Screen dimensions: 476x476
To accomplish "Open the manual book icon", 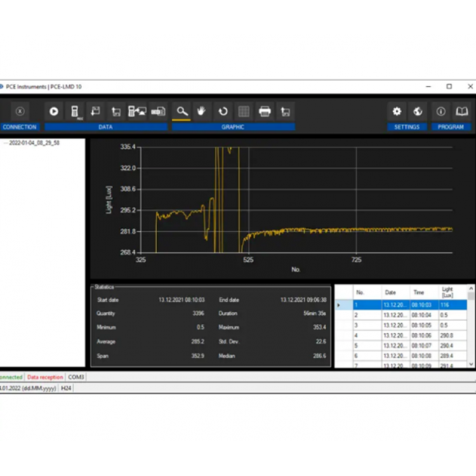I will pos(462,112).
